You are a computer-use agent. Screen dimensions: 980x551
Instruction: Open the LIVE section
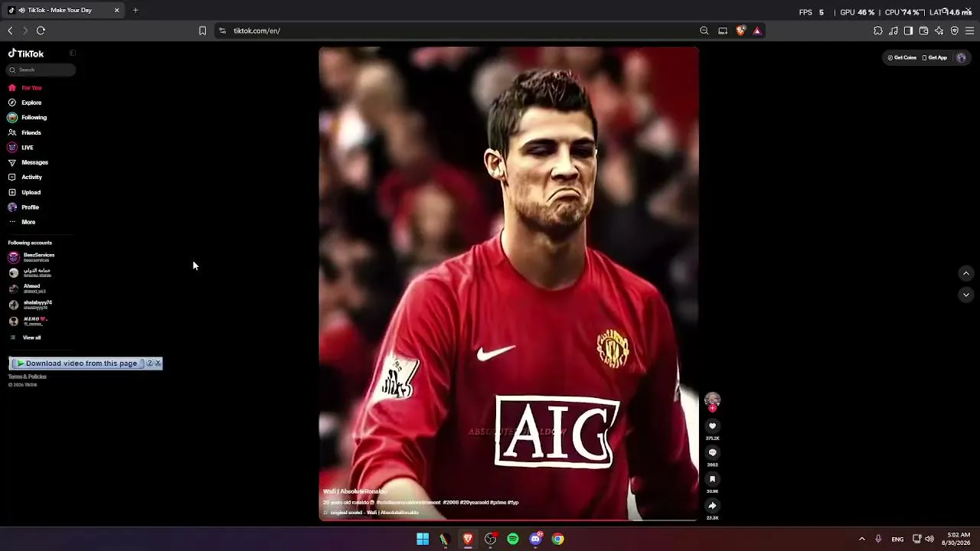[21, 148]
